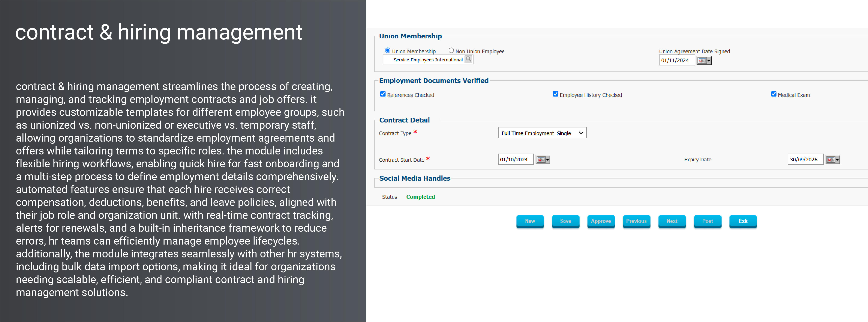Click the Save button

pos(565,221)
